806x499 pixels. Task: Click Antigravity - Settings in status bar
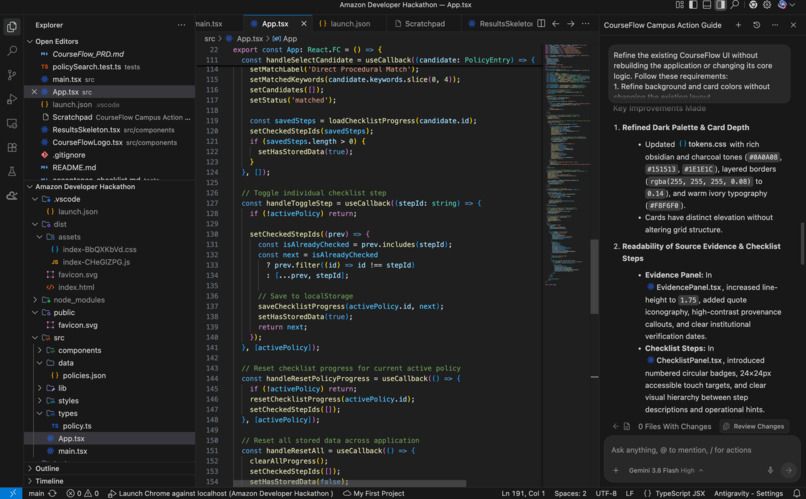coord(748,493)
